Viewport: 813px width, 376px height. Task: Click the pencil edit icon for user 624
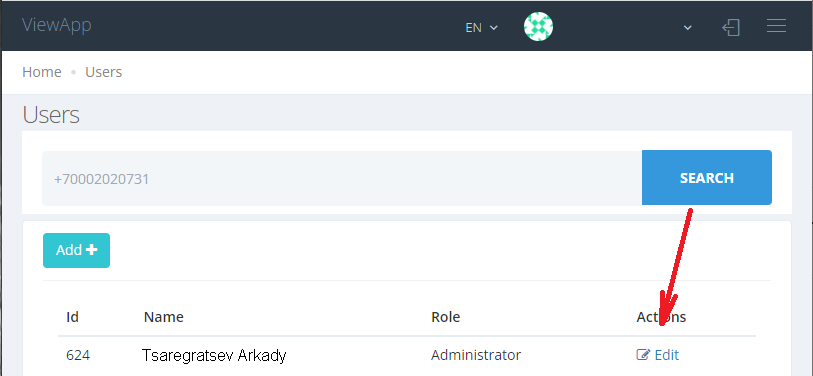643,355
